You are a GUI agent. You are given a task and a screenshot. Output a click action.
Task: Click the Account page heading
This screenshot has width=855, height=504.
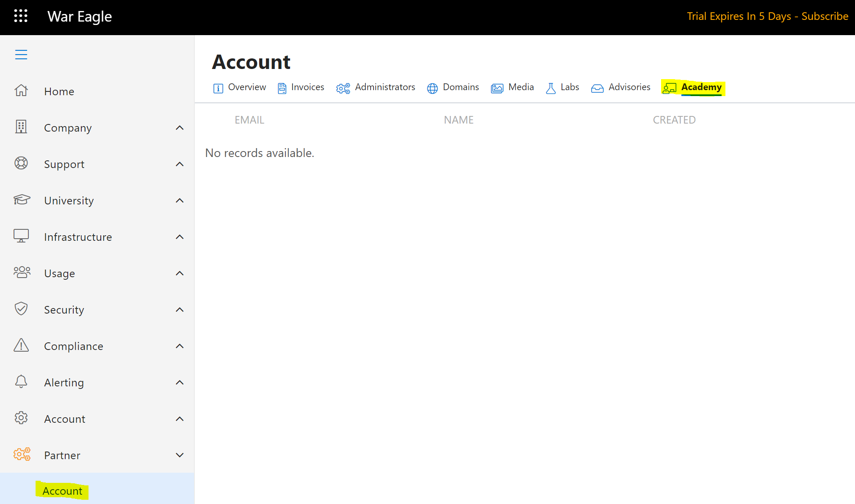tap(251, 62)
